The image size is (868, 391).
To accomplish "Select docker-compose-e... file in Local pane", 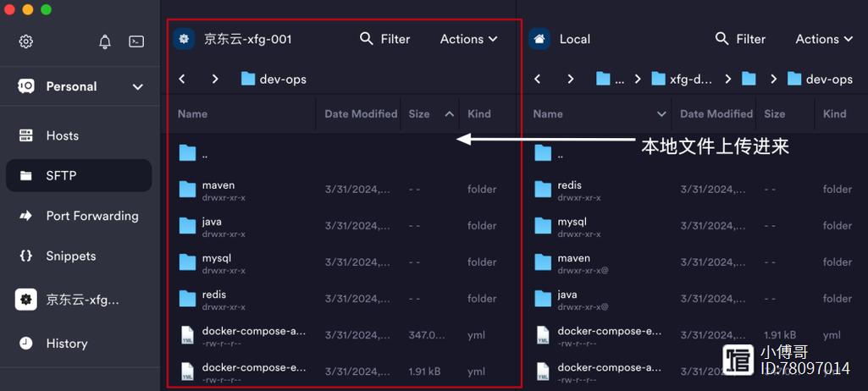I will (695, 335).
